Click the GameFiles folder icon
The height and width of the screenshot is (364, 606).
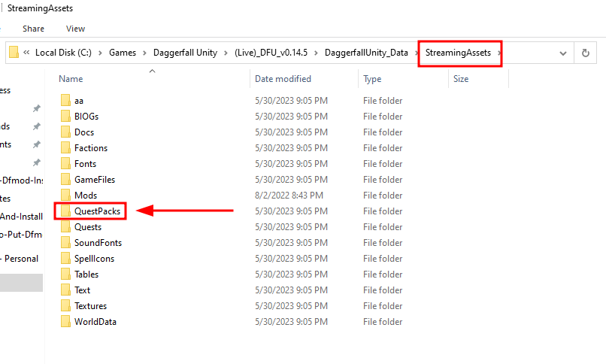(x=65, y=180)
